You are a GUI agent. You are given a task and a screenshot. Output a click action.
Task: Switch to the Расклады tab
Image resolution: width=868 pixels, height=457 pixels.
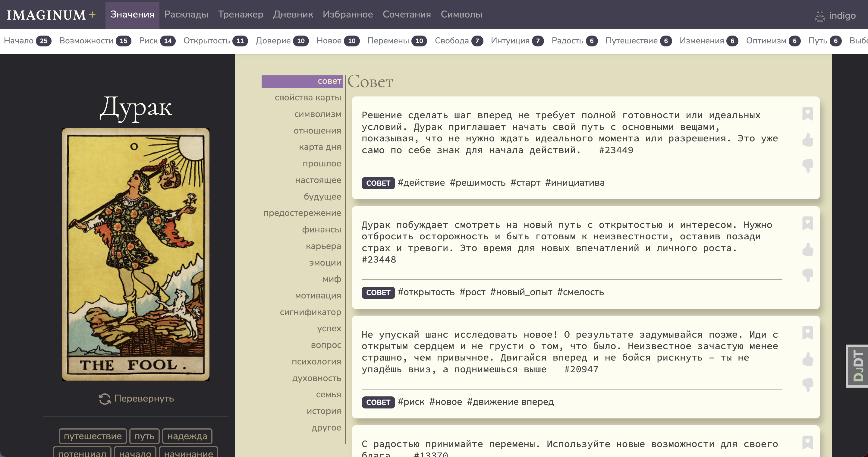pos(186,14)
